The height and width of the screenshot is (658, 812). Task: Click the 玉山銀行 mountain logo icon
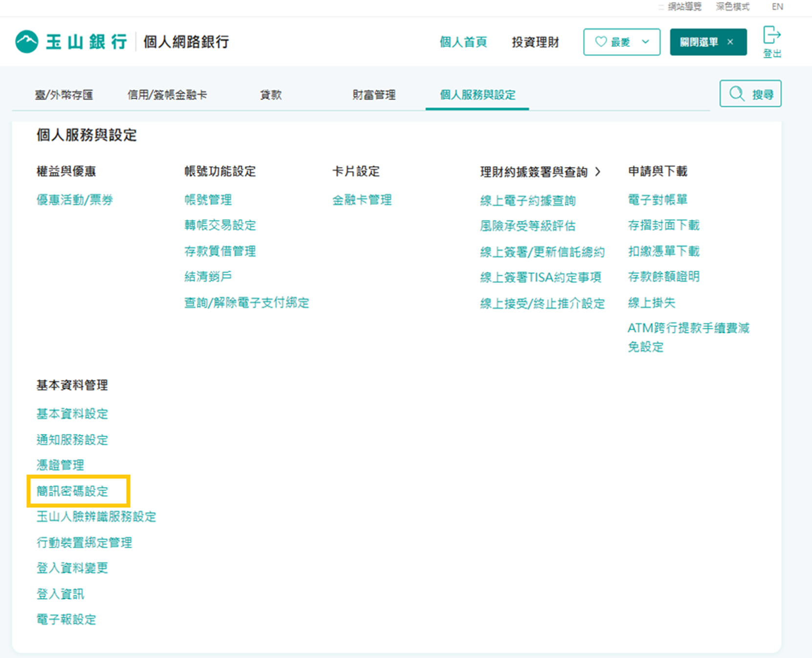[x=27, y=42]
